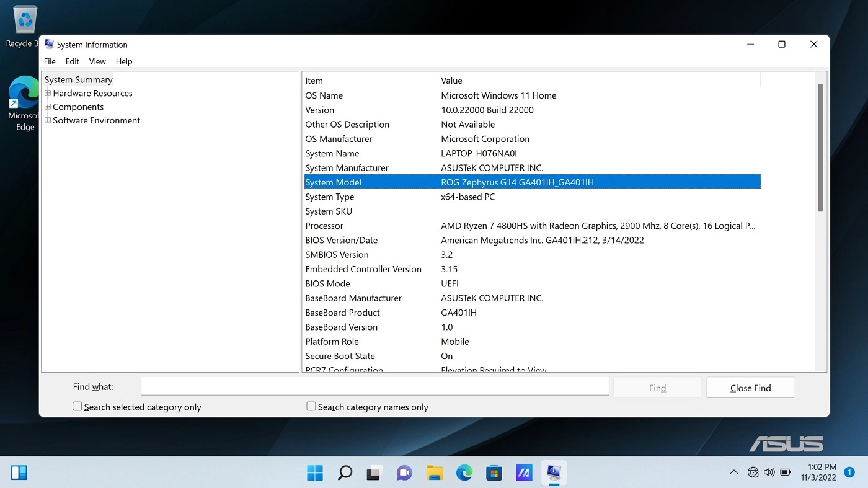
Task: Launch Microsoft Edge from the taskbar
Action: coord(464,473)
